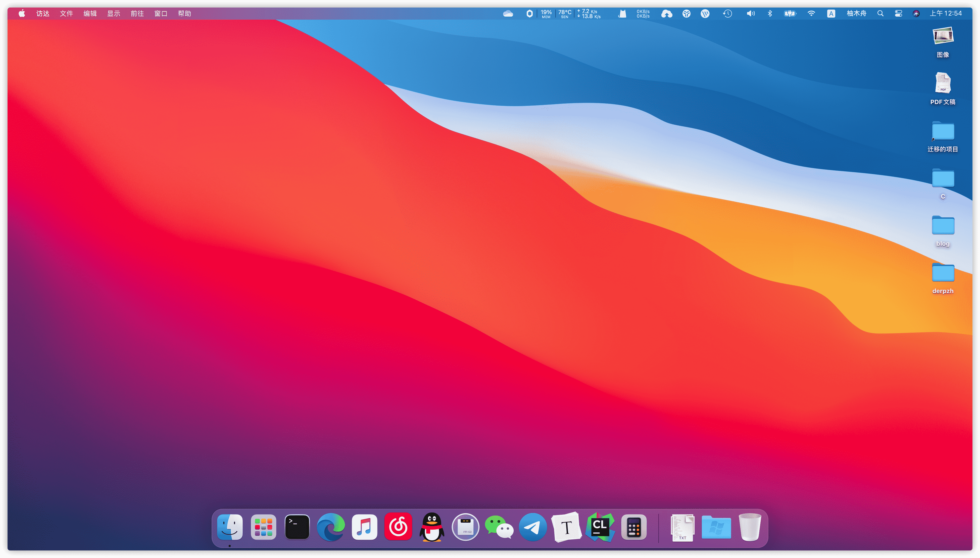Click the OneDrive cloud status icon

[x=508, y=13]
